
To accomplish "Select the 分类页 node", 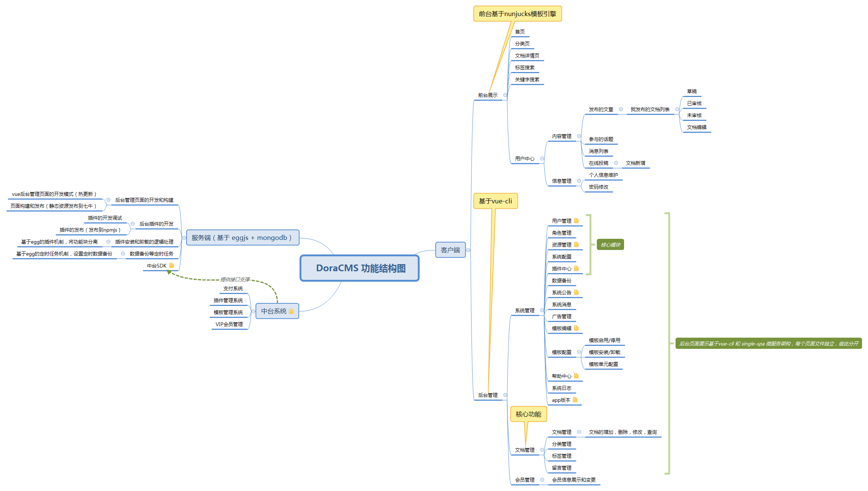I will (x=522, y=44).
